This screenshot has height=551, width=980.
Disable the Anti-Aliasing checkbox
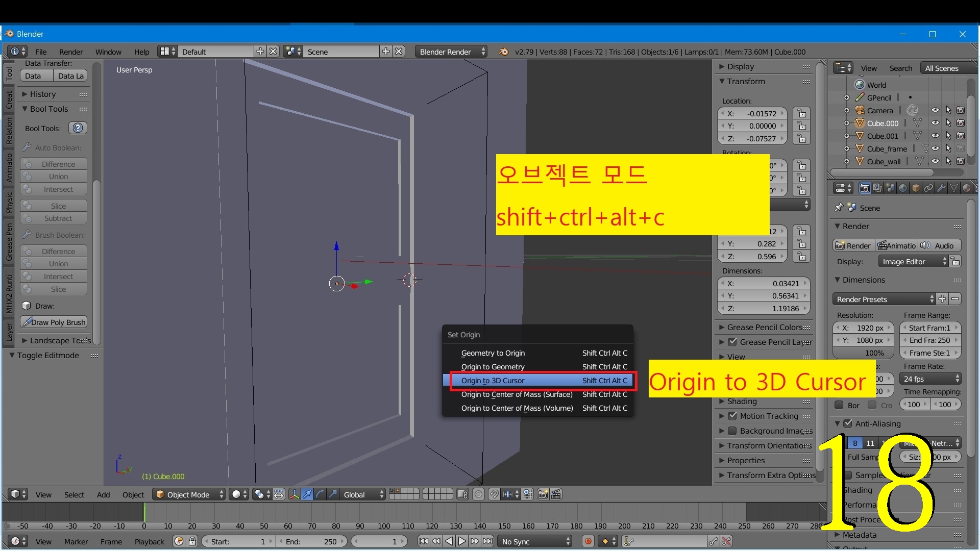(x=848, y=423)
